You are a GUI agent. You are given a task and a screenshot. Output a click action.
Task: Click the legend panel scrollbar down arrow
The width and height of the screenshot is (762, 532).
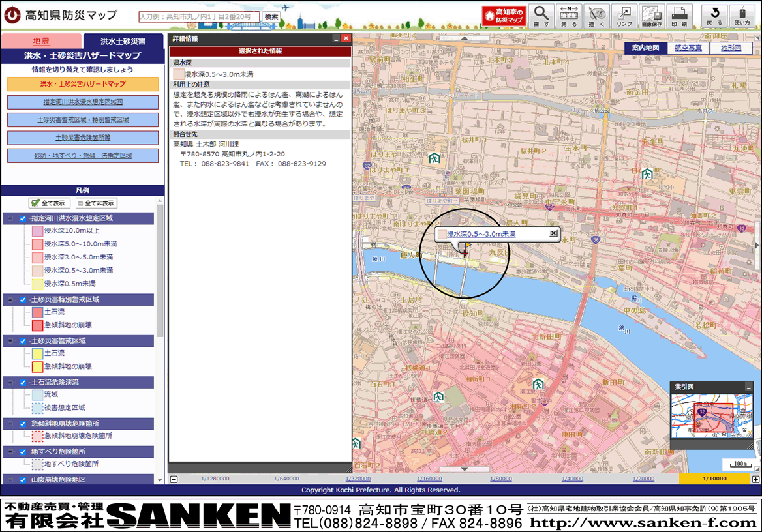[160, 480]
